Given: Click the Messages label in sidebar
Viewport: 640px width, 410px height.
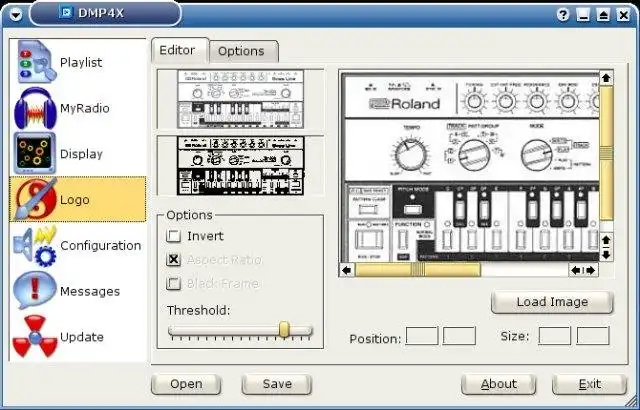Looking at the screenshot, I should point(90,291).
